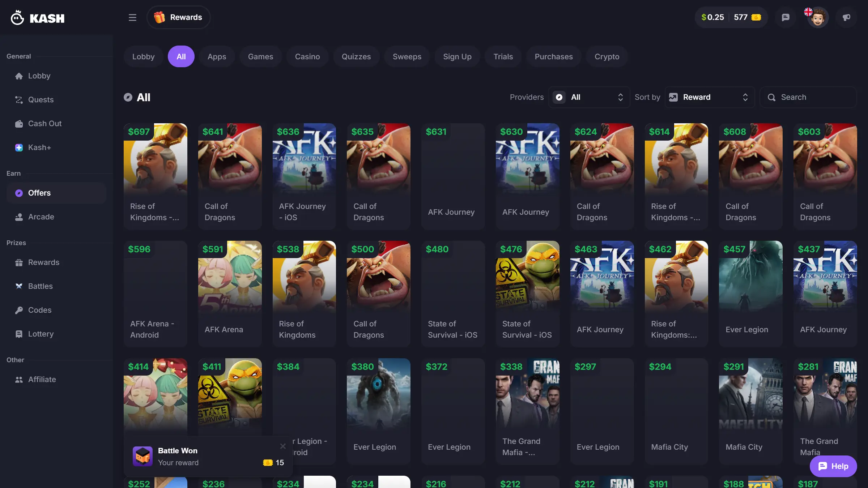This screenshot has height=488, width=868.
Task: Go to Lobby in the sidebar
Action: (x=56, y=76)
